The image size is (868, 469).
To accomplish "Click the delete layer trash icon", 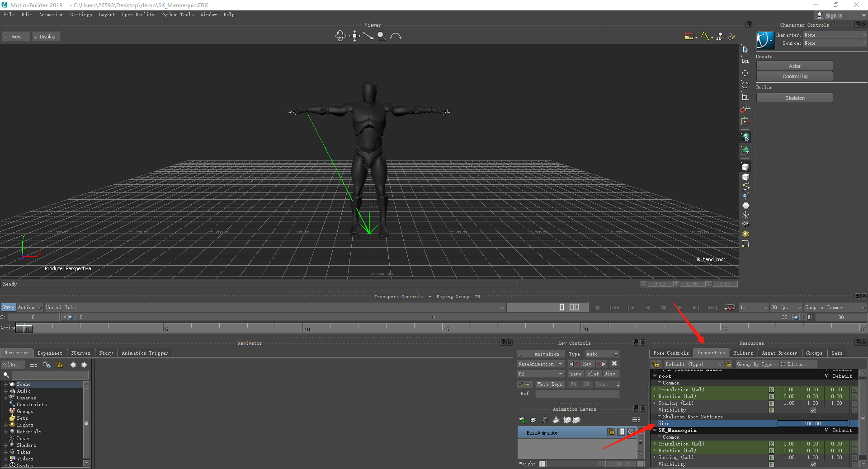I will pyautogui.click(x=545, y=420).
